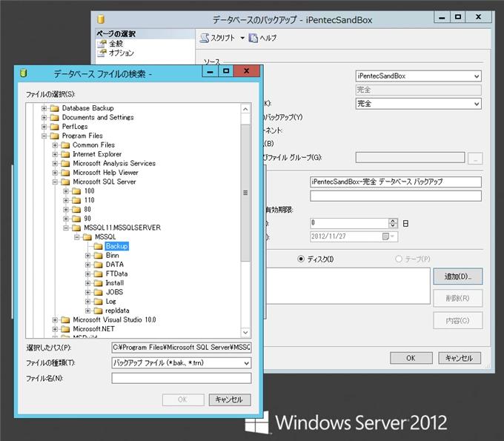Image resolution: width=504 pixels, height=441 pixels.
Task: Click the Microsoft Help Viewer folder icon
Action: pyautogui.click(x=65, y=173)
